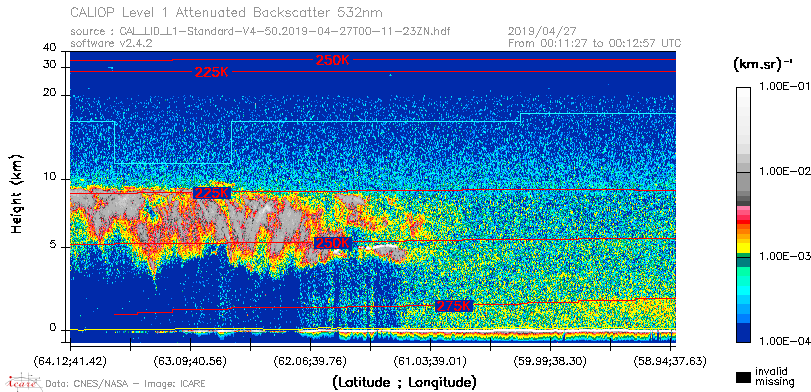Image resolution: width=811 pixels, height=392 pixels.
Task: Click the title 'CALIOP Level 1 Attenuated Backscatter 532nm'
Action: [x=227, y=12]
